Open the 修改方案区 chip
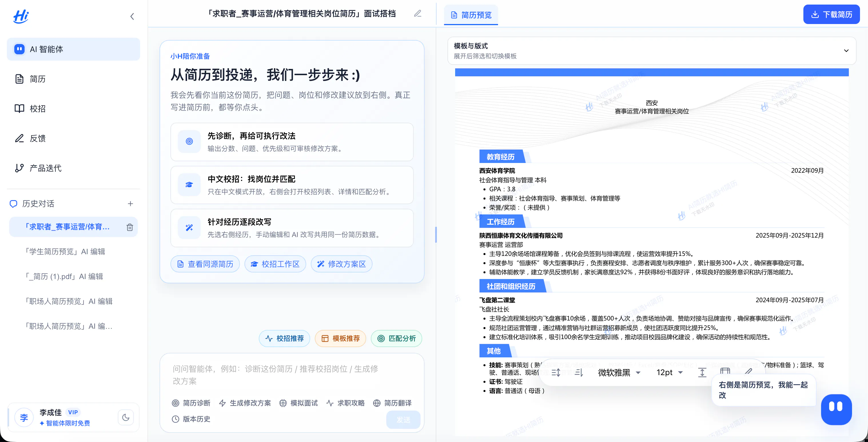Viewport: 868px width, 442px height. point(341,264)
